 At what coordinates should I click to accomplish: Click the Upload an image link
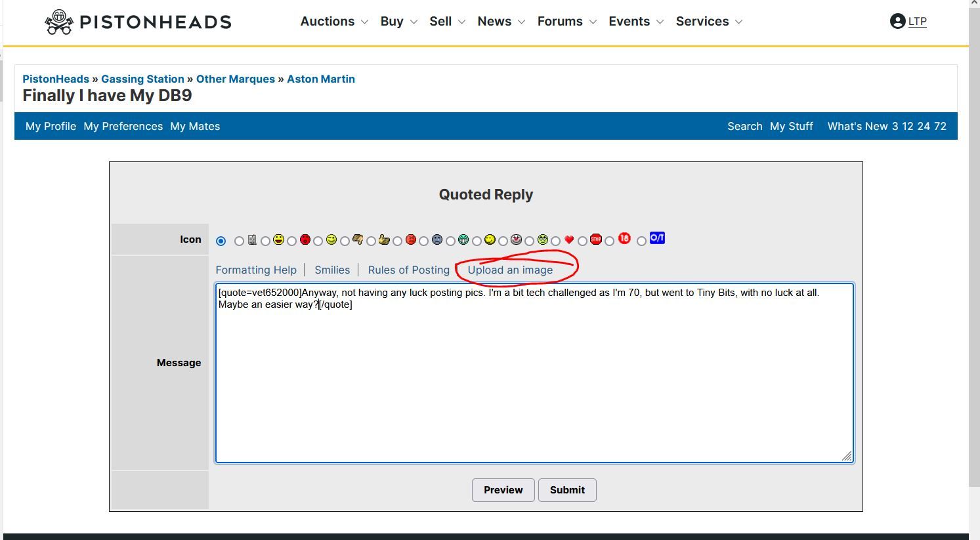510,270
